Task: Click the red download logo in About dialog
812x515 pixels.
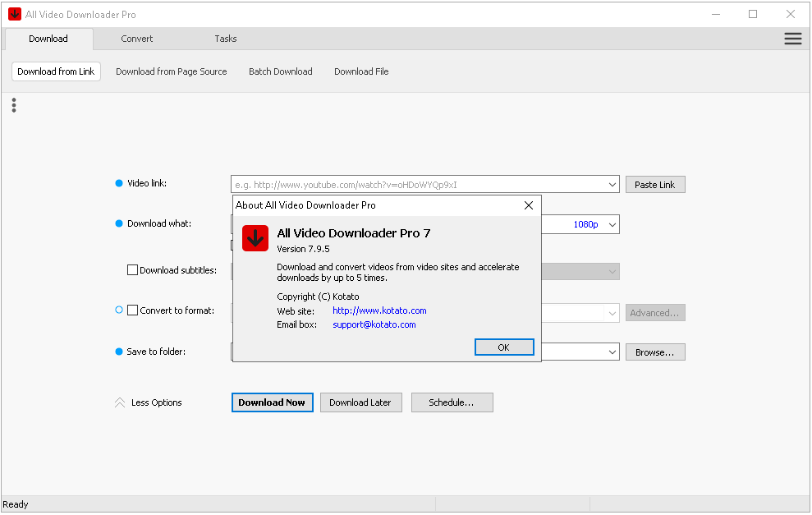Action: coord(255,238)
